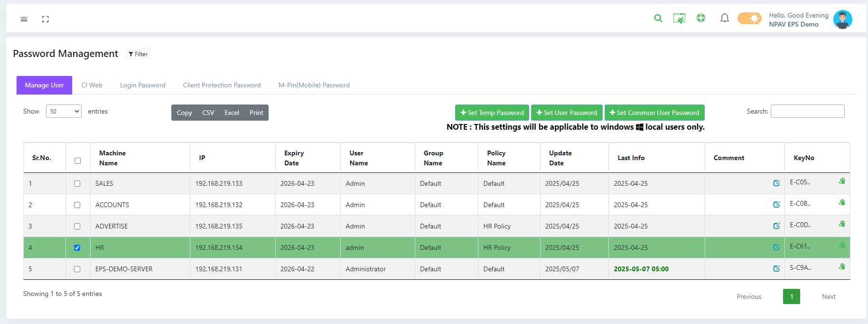Sort by Comment column header
The width and height of the screenshot is (868, 324).
(745, 158)
